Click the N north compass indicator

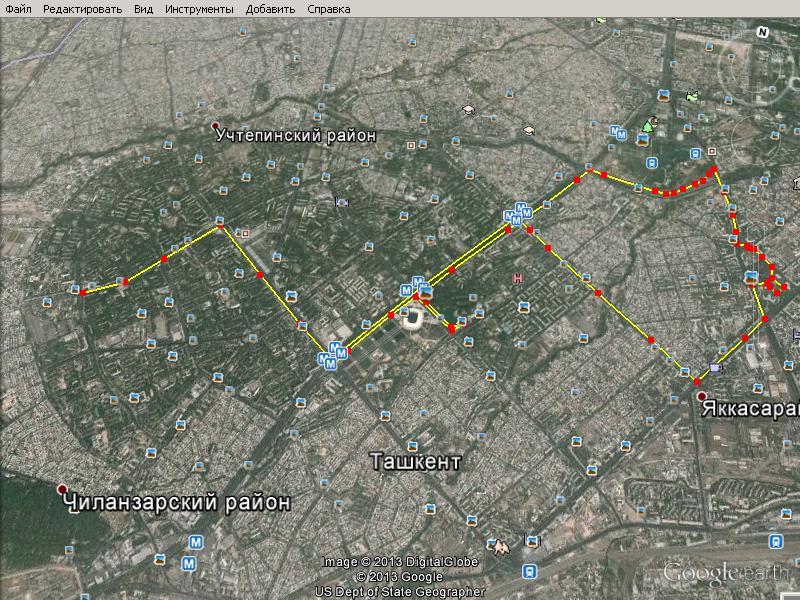(x=762, y=32)
